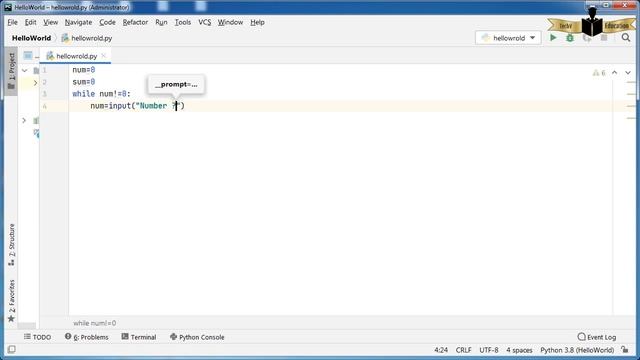Open the Window menu
The height and width of the screenshot is (360, 640).
click(230, 22)
